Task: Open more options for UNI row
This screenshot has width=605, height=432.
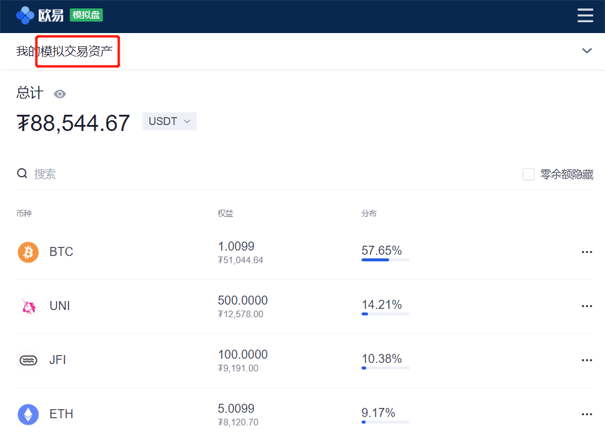Action: point(587,306)
